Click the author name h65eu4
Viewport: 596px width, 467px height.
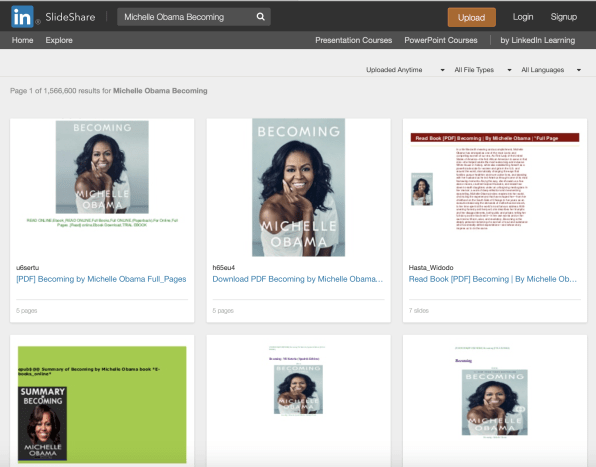pos(224,268)
